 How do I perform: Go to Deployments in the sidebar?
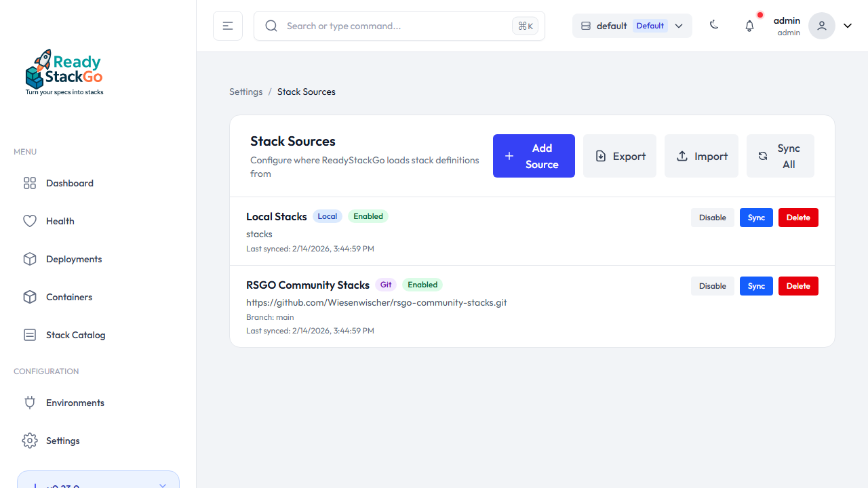(x=73, y=259)
